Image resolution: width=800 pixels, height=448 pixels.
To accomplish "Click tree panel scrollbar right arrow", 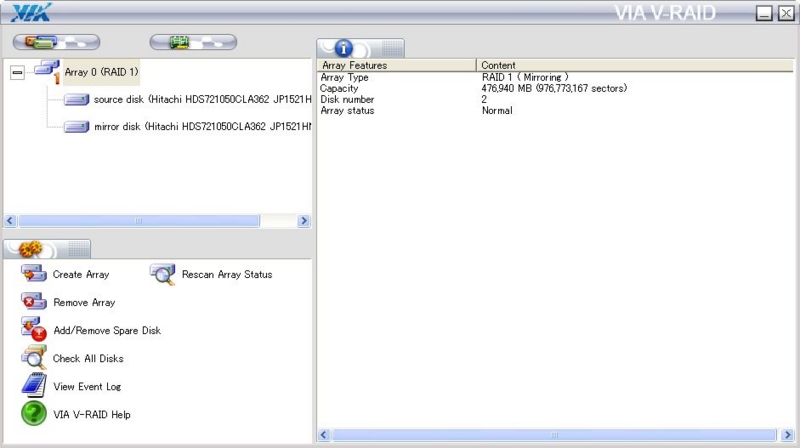I will coord(304,221).
